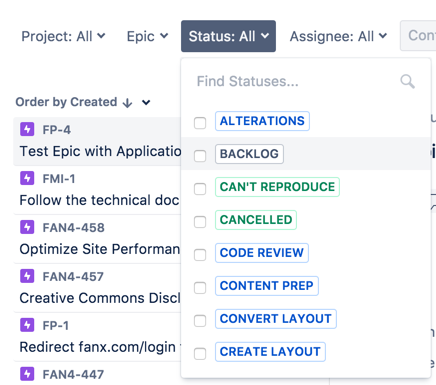This screenshot has height=385, width=436.
Task: Open the Epic filter dropdown
Action: coord(147,36)
